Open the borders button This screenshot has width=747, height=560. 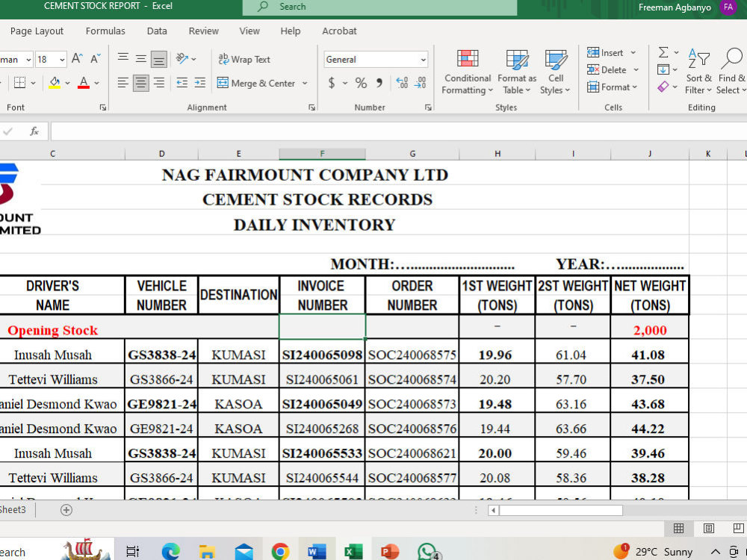[19, 83]
